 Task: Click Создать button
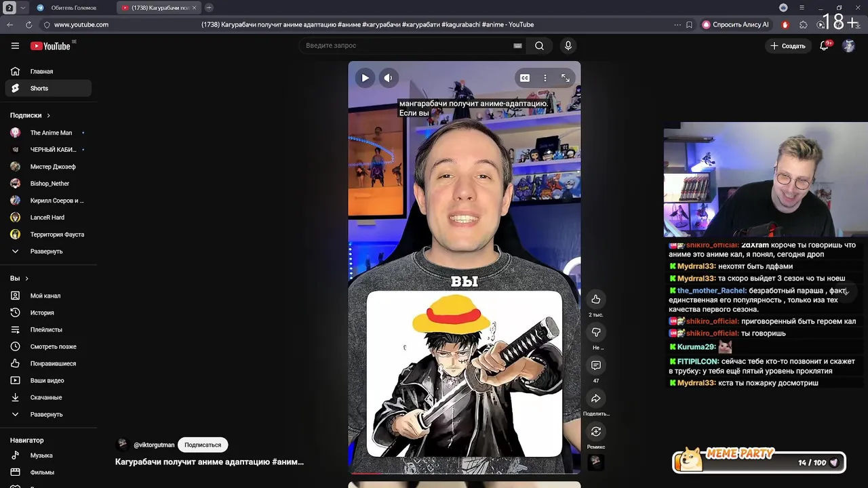point(787,45)
